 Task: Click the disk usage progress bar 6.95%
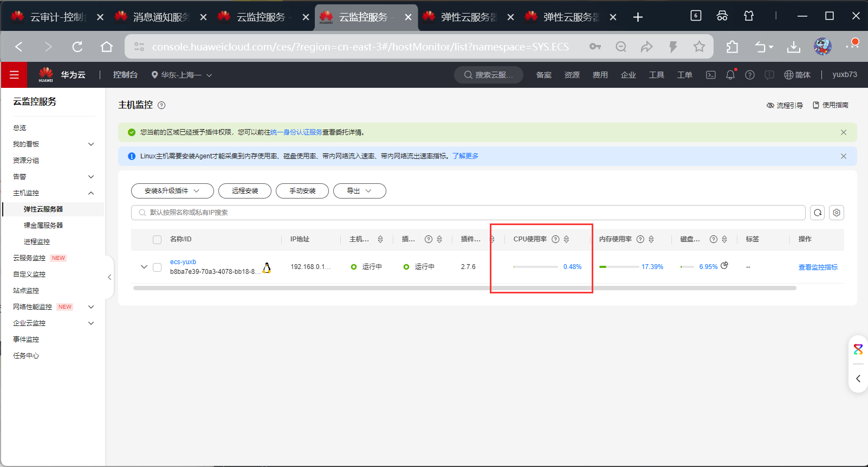tap(688, 267)
